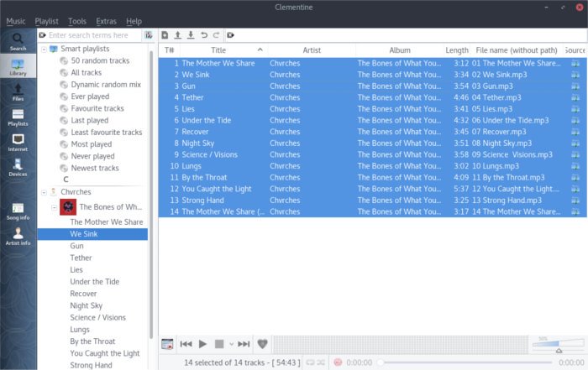Skip to next track
This screenshot has width=588, height=370.
point(244,344)
